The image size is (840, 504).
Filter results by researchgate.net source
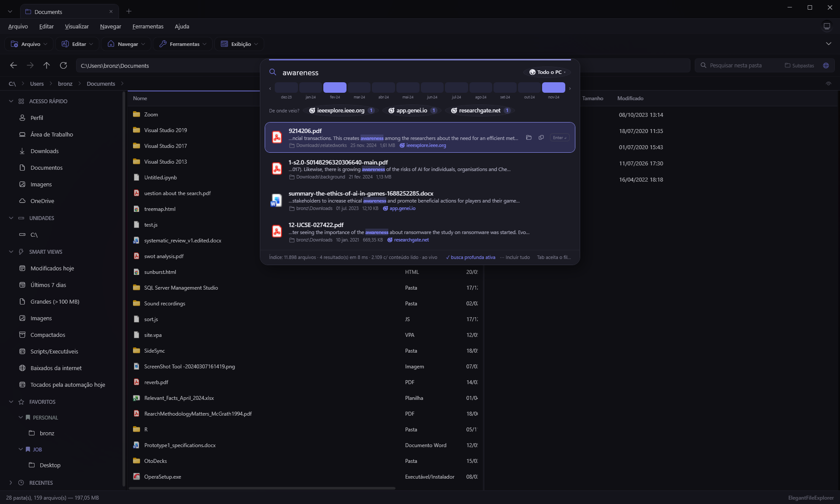[480, 111]
